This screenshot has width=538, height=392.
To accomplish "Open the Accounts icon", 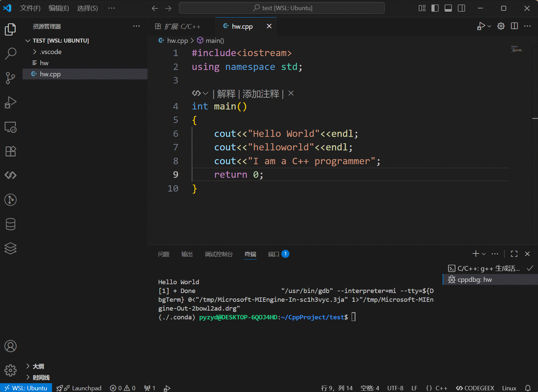I will (x=10, y=346).
